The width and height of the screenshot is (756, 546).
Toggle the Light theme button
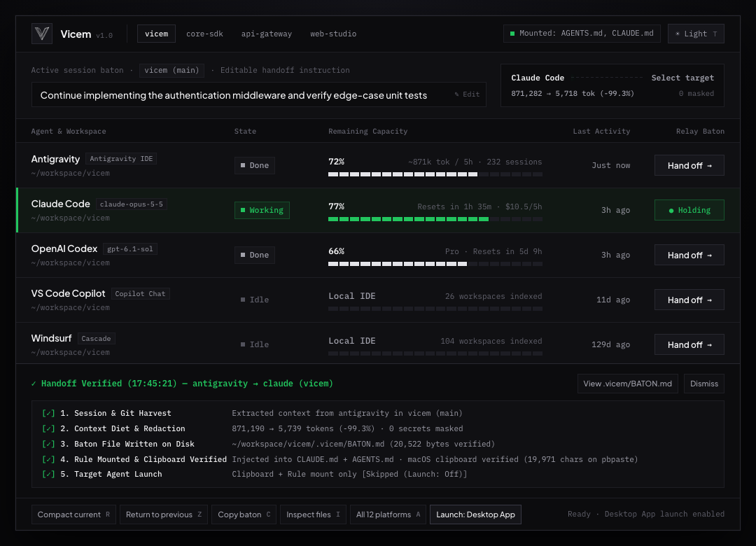click(696, 34)
